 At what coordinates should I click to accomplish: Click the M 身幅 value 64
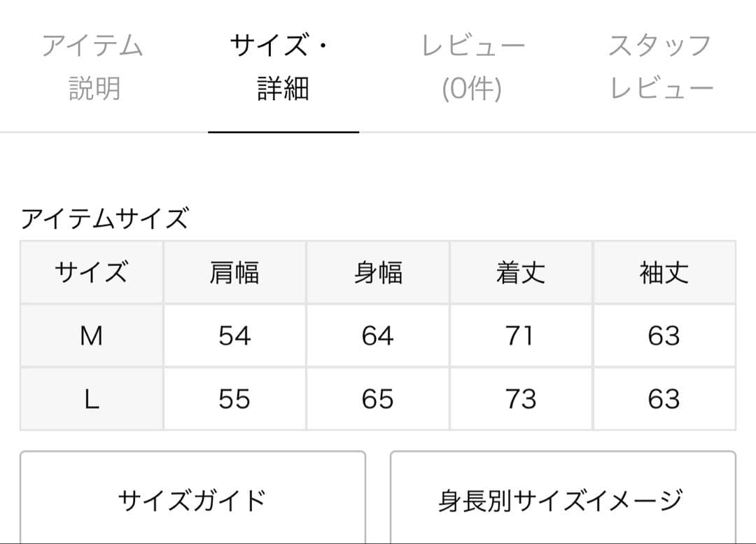pos(378,336)
